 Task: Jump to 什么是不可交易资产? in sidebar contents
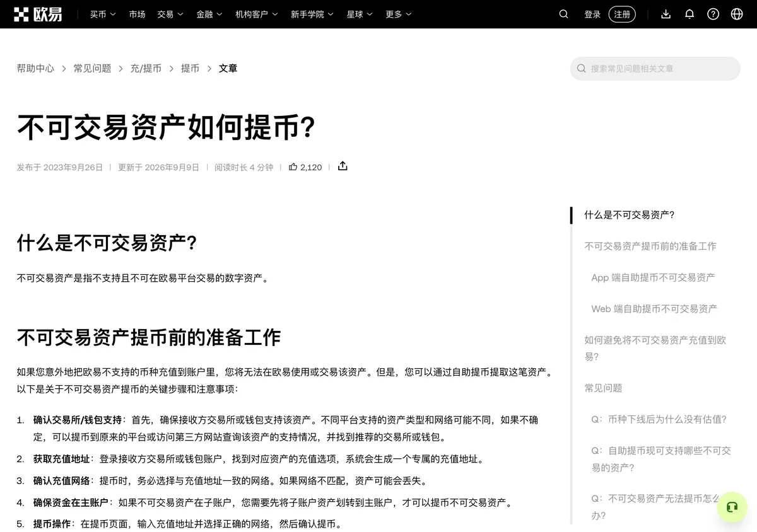[x=630, y=214]
